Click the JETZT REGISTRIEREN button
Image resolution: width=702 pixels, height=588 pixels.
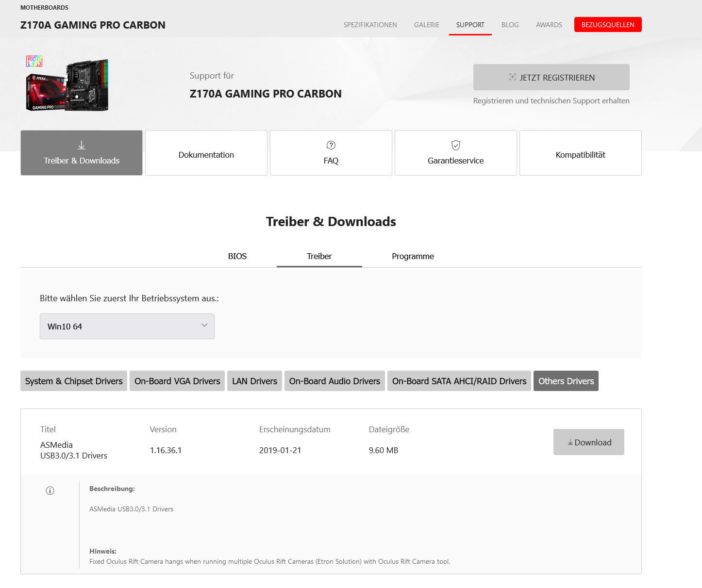point(551,77)
